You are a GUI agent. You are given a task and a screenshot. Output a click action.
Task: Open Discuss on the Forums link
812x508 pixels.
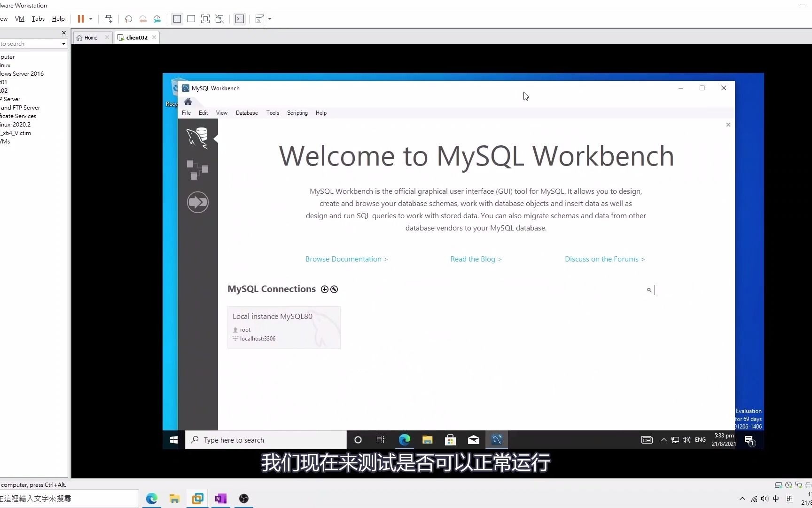click(x=604, y=259)
